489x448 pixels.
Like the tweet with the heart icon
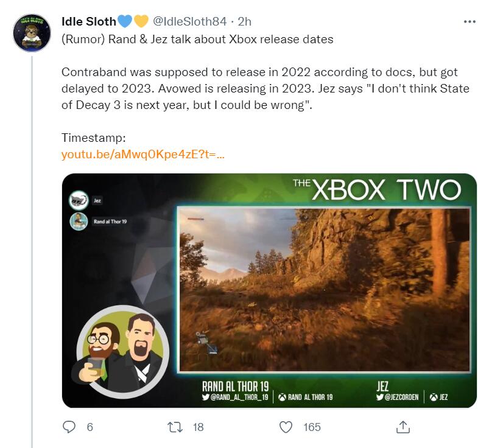(286, 427)
